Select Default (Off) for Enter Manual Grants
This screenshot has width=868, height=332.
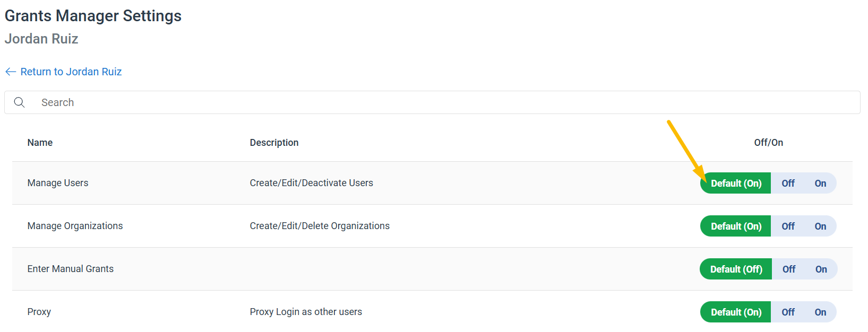736,269
